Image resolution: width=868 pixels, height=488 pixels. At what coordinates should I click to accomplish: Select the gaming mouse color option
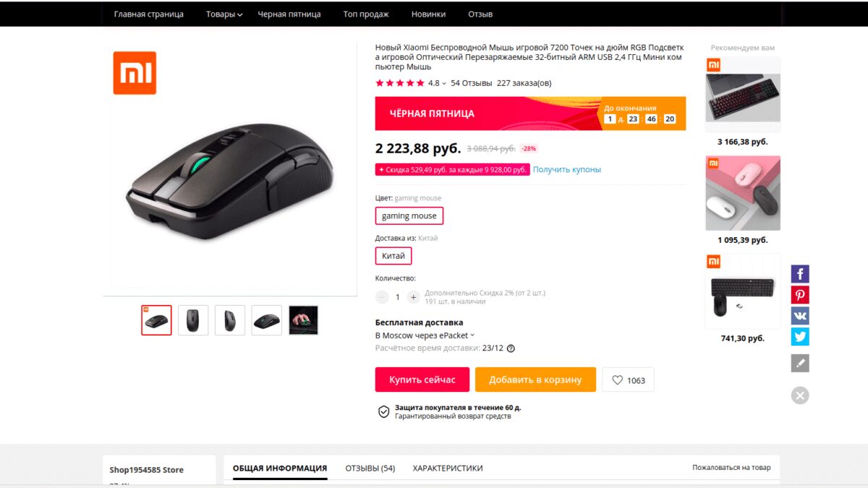coord(409,215)
